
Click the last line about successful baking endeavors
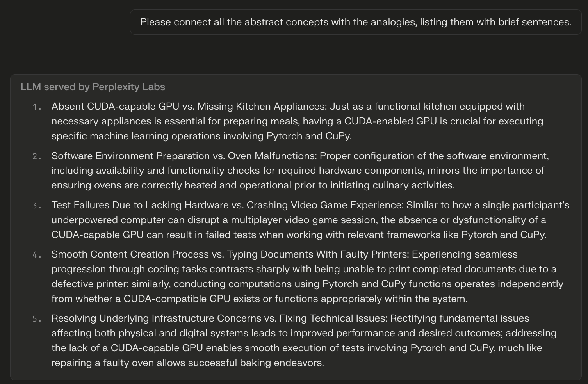(x=187, y=363)
